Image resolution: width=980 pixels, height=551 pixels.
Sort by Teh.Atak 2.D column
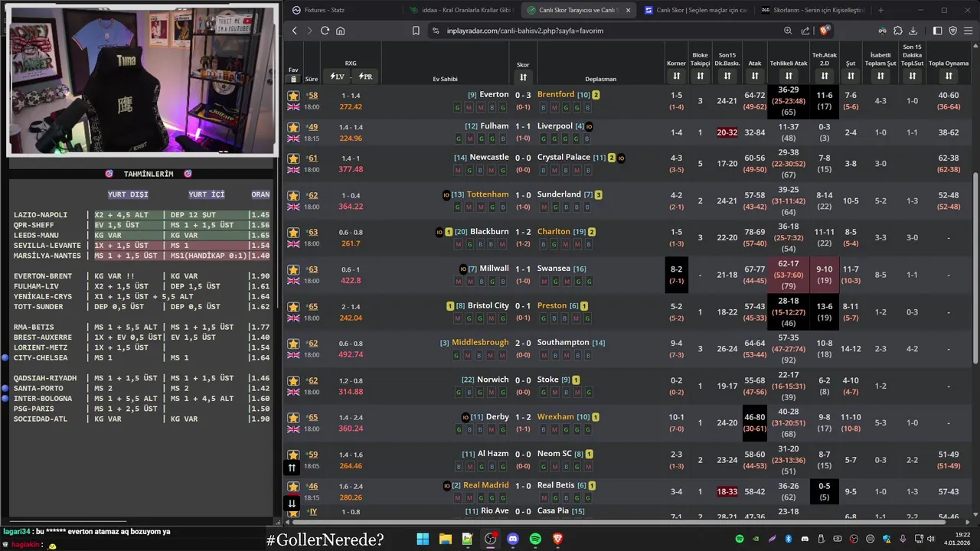click(824, 77)
